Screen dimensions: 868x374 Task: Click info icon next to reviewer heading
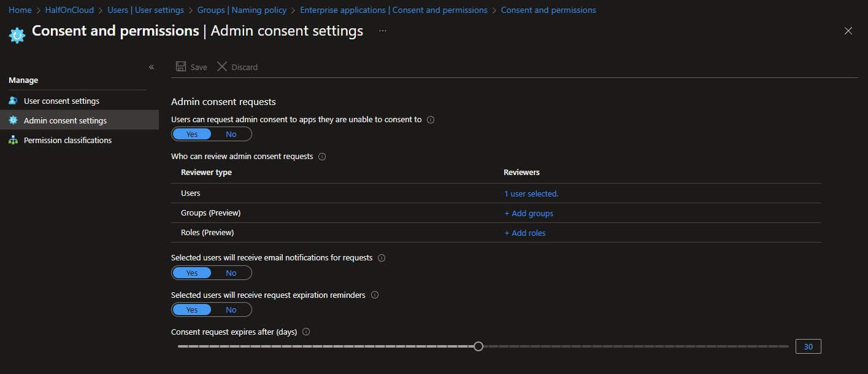coord(322,157)
